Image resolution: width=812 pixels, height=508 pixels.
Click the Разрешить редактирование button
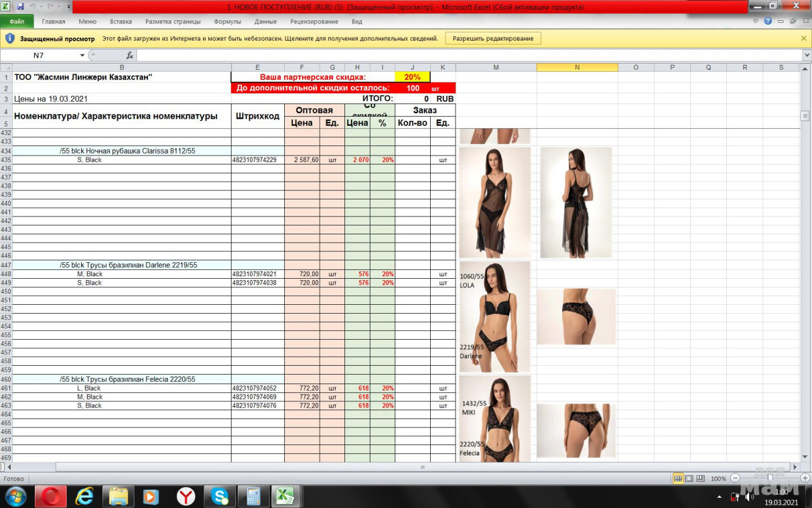493,38
